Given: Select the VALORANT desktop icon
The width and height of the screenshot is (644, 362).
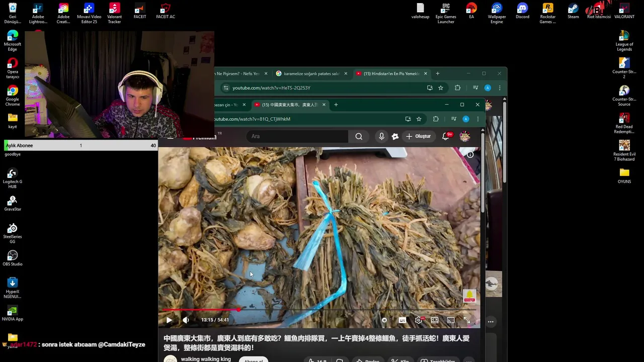Looking at the screenshot, I should point(624,11).
